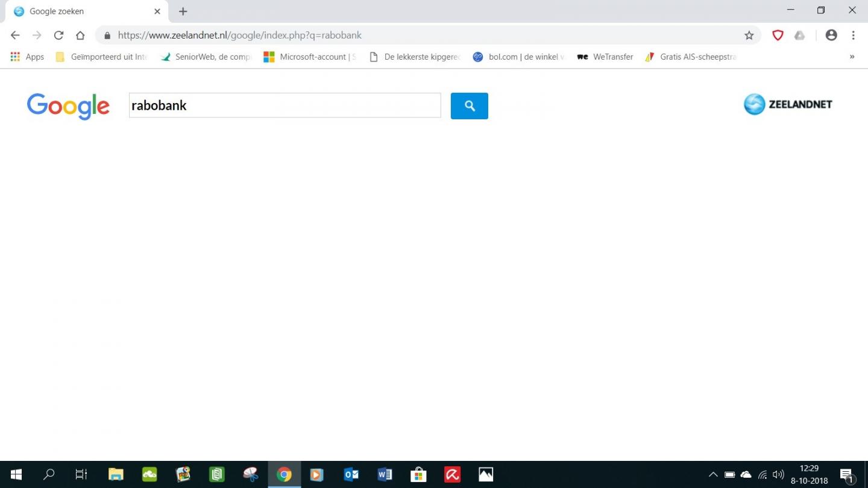The image size is (868, 488).
Task: Open Wi-Fi network tray icon
Action: coord(763,475)
